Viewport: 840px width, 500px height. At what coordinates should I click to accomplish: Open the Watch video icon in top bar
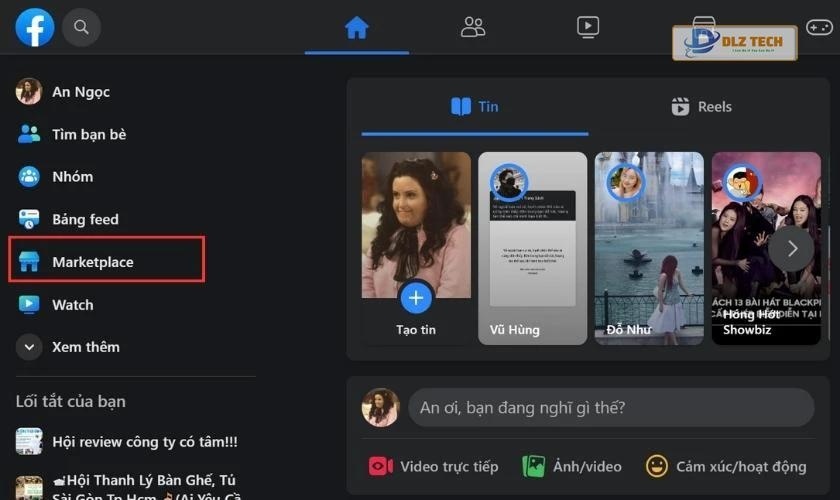tap(588, 27)
